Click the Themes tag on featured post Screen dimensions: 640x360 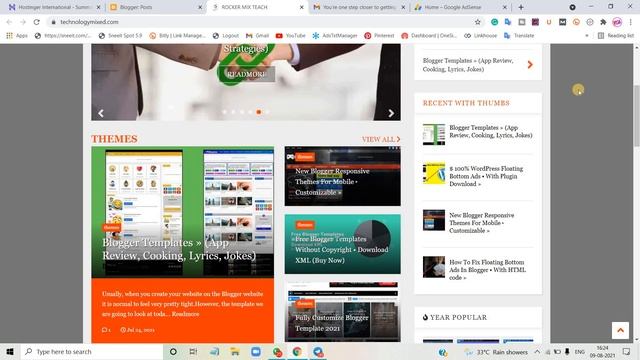(x=111, y=227)
